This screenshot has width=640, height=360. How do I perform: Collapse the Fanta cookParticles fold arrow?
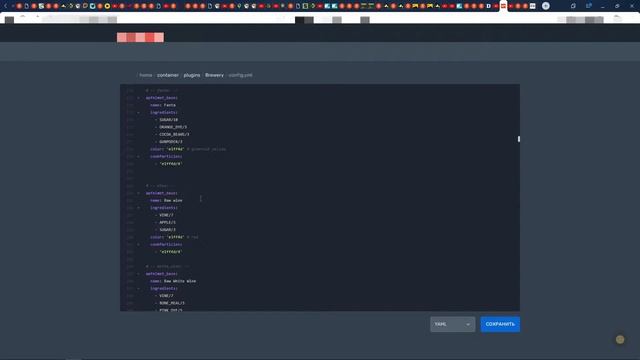click(x=138, y=157)
